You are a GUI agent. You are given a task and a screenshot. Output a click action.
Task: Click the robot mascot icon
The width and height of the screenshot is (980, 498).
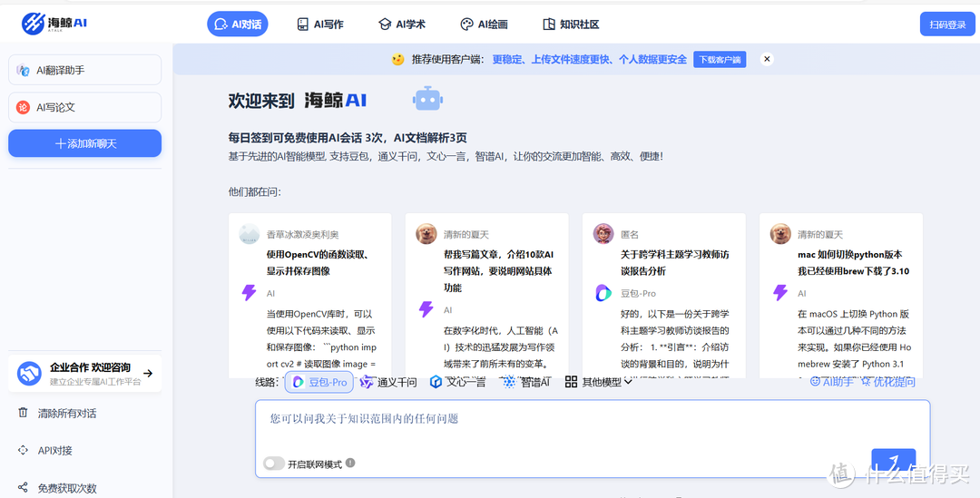point(428,99)
